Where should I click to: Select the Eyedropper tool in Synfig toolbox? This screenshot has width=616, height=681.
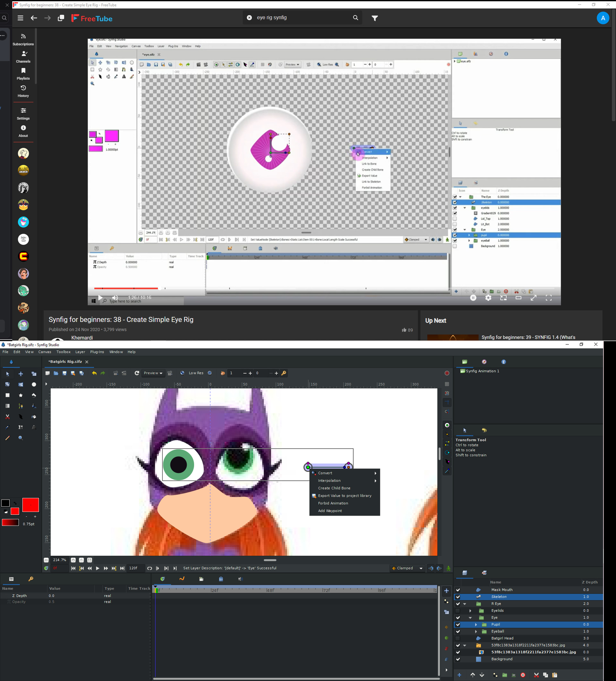point(7,427)
